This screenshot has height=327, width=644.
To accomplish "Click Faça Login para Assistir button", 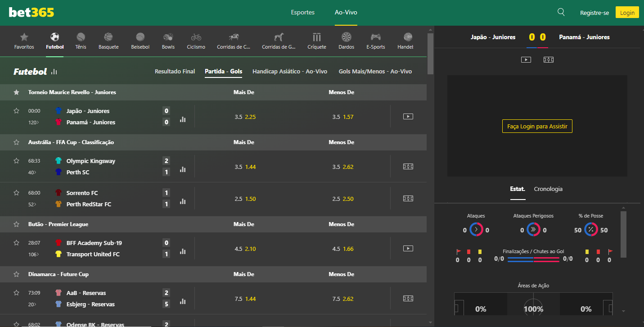I will click(537, 127).
